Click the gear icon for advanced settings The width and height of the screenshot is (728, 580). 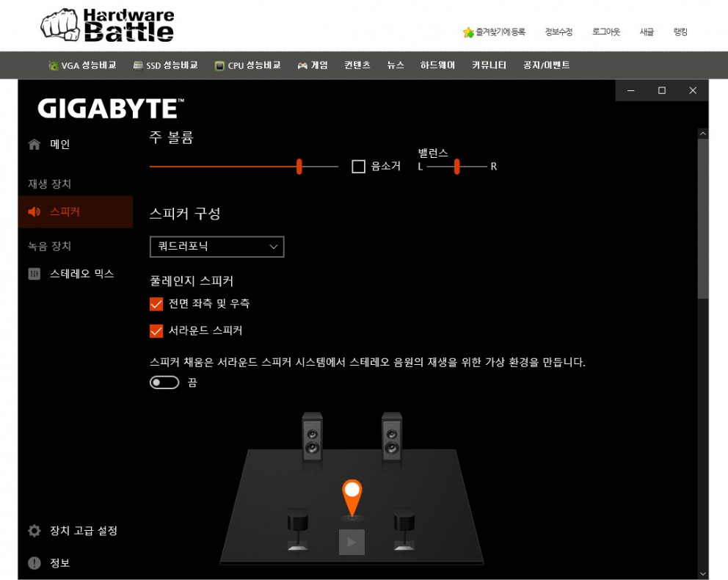click(34, 530)
